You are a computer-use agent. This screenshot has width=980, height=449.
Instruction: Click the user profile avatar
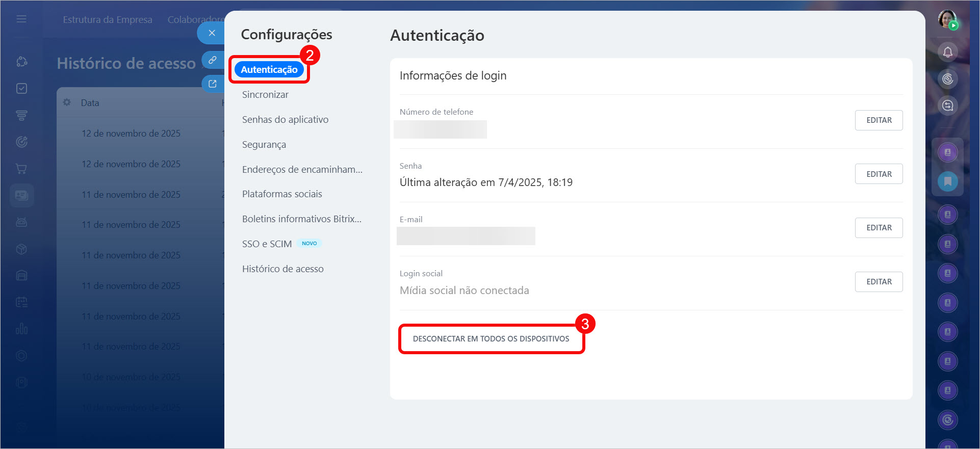[x=947, y=20]
